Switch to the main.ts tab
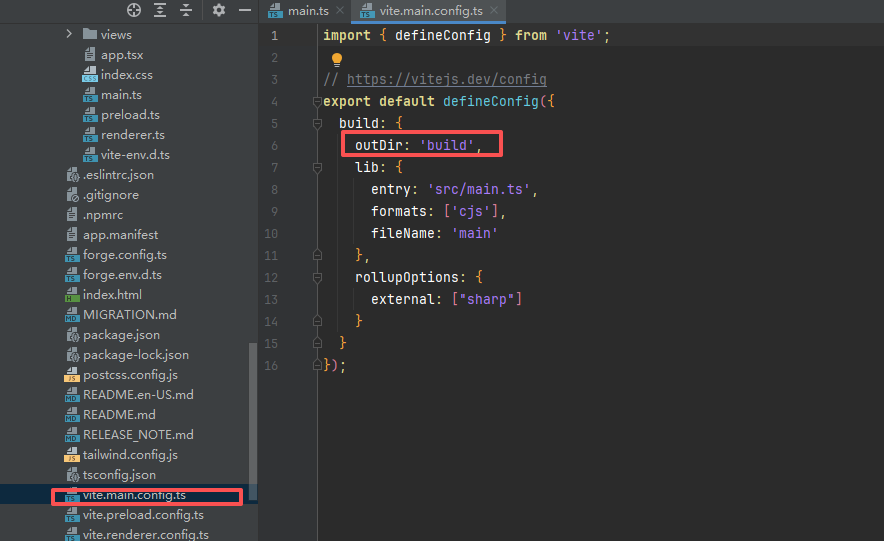 307,11
